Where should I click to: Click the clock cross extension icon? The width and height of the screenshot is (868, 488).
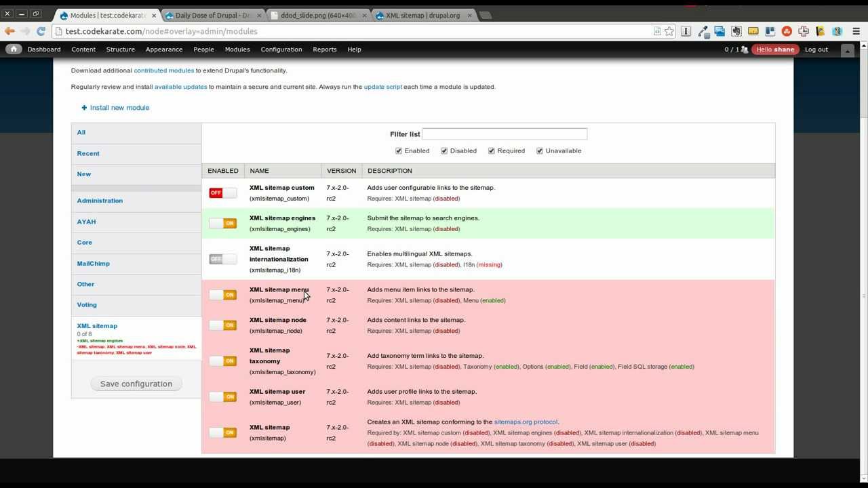click(804, 31)
